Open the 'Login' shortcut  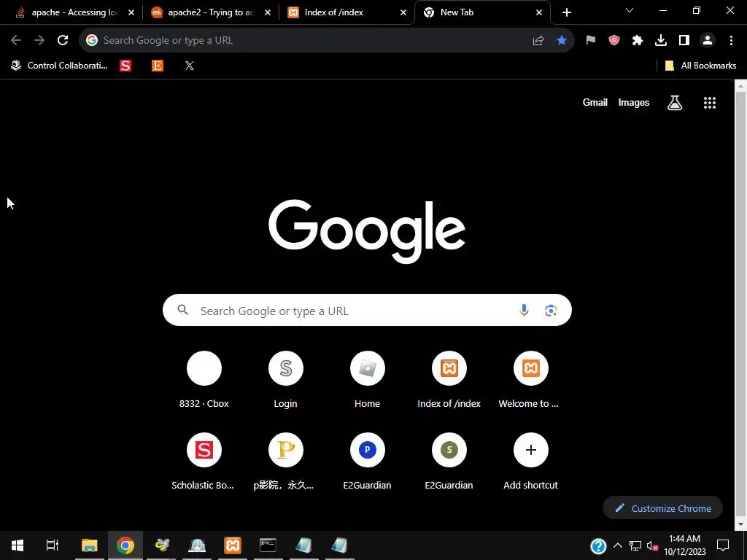pos(285,380)
